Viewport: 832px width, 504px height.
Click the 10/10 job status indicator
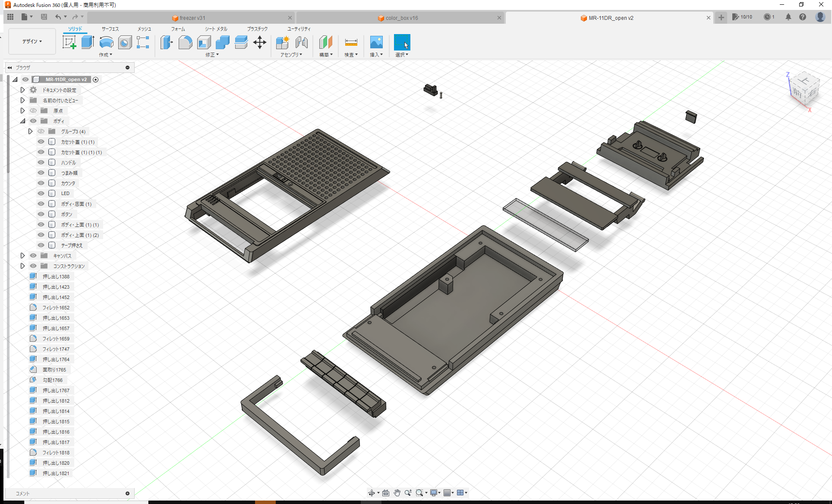(743, 17)
